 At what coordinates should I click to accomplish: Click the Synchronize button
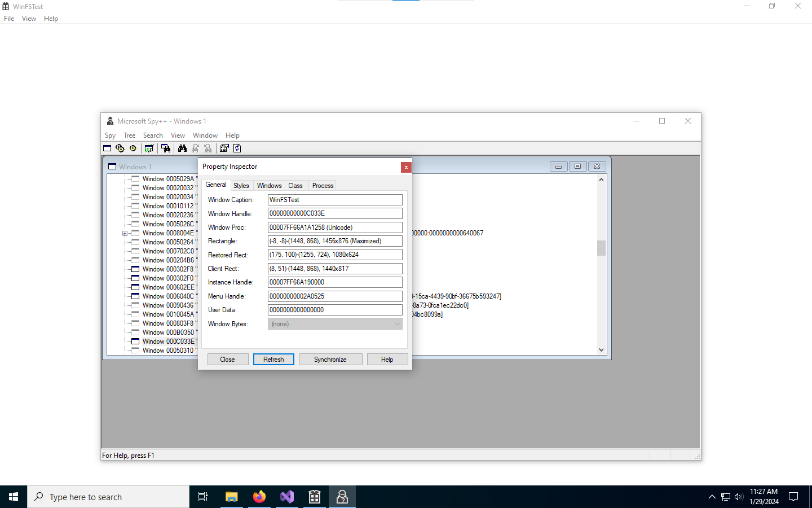(x=330, y=360)
